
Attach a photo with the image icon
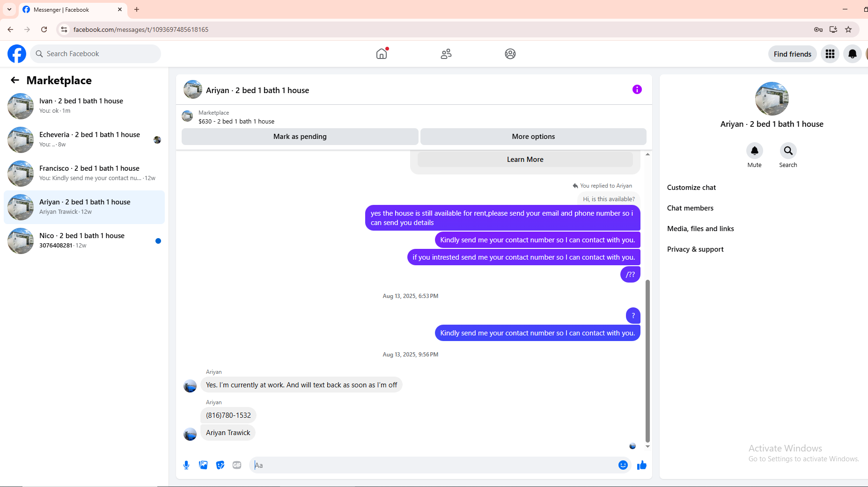(203, 465)
